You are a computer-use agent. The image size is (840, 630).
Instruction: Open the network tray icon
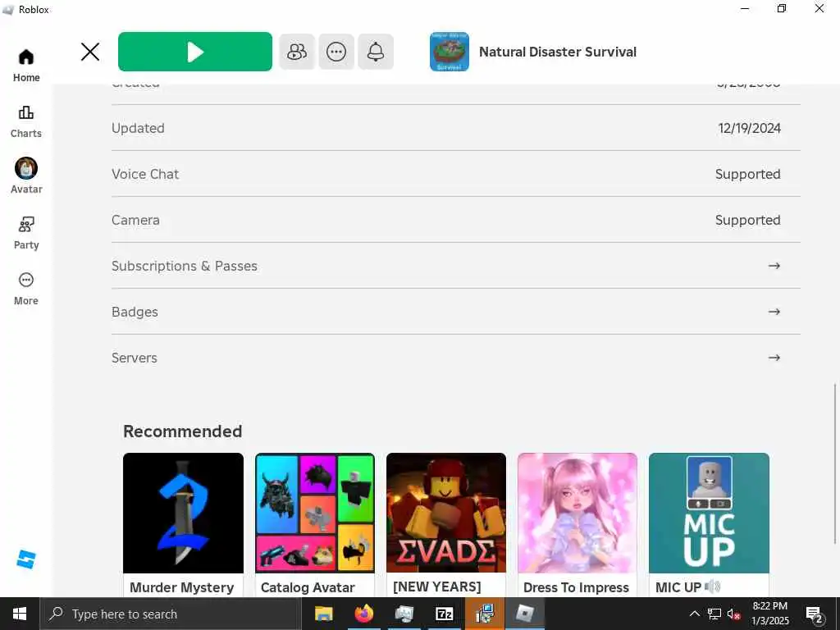tap(714, 614)
